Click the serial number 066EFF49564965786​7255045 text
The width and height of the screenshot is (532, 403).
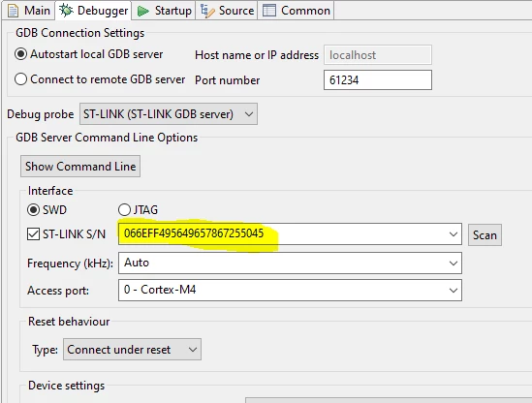pyautogui.click(x=194, y=233)
